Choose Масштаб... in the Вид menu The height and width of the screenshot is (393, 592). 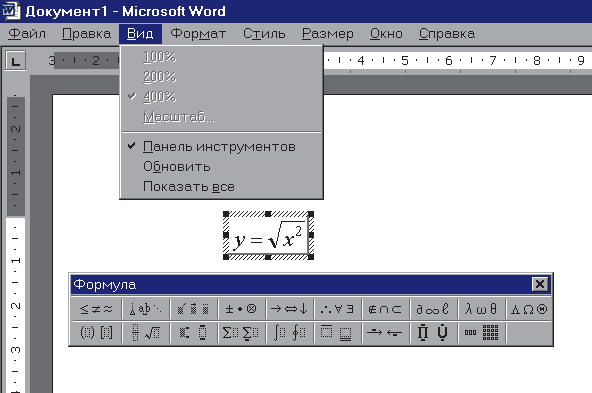coord(222,117)
